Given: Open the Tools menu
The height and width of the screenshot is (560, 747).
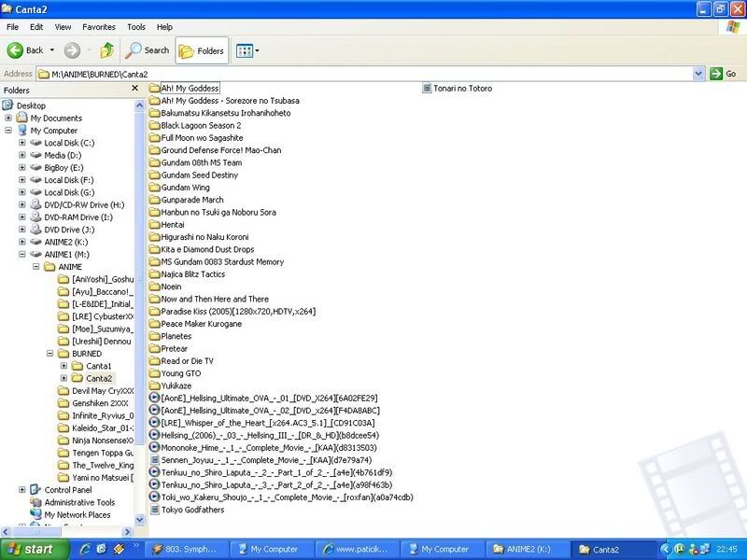Looking at the screenshot, I should pos(135,27).
